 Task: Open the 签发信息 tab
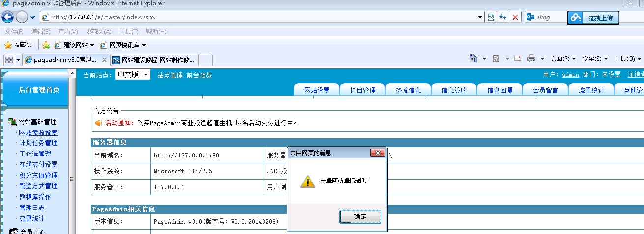(409, 90)
